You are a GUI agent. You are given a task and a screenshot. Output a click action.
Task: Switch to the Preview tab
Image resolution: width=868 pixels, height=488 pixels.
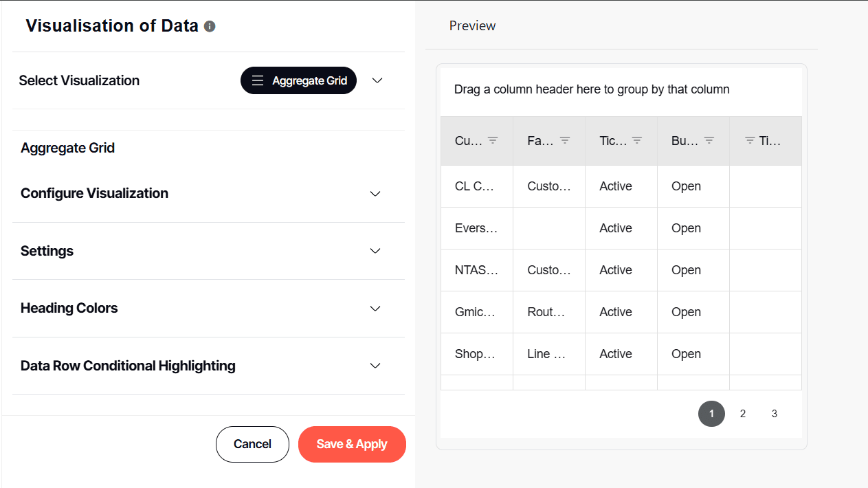[x=472, y=26]
